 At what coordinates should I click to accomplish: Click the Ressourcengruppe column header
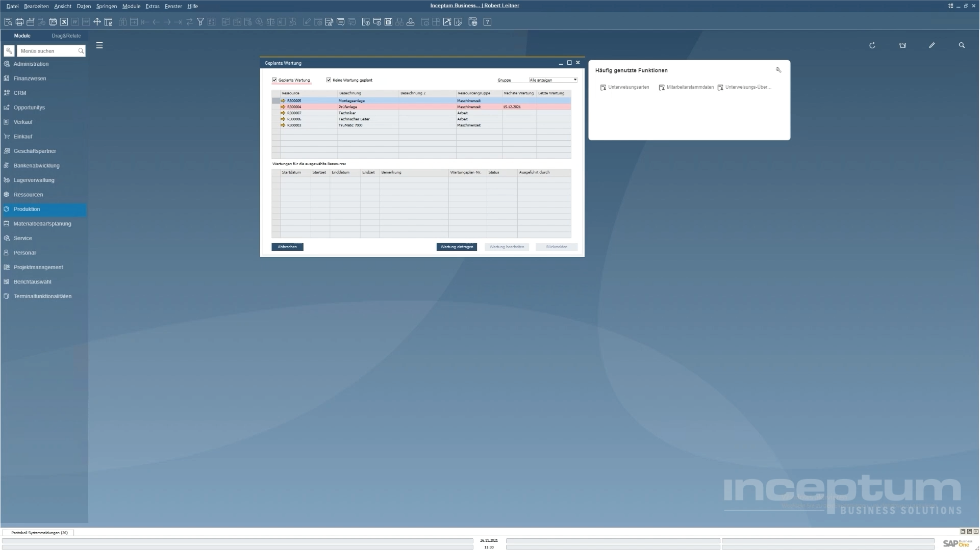coord(479,93)
